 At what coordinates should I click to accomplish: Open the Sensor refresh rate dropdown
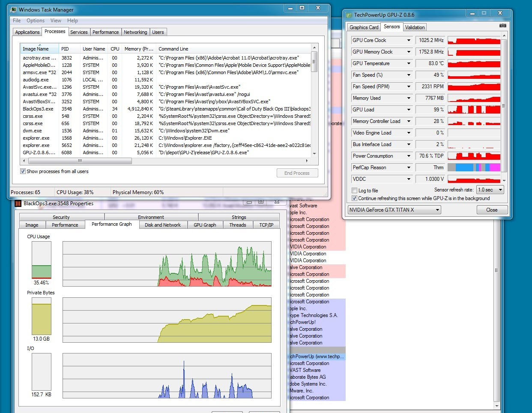(x=490, y=190)
